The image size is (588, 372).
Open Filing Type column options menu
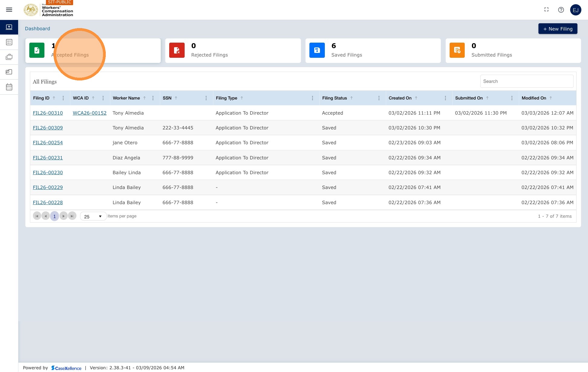coord(312,98)
